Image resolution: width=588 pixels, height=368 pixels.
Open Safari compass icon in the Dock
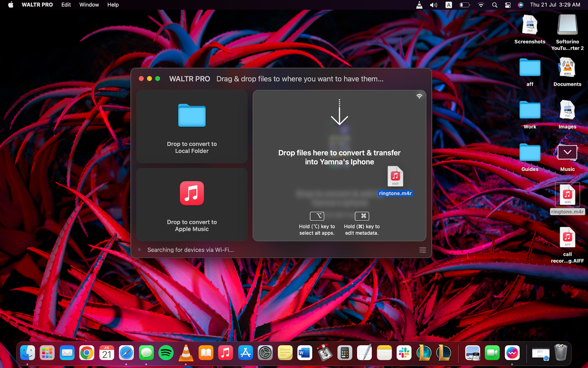126,353
